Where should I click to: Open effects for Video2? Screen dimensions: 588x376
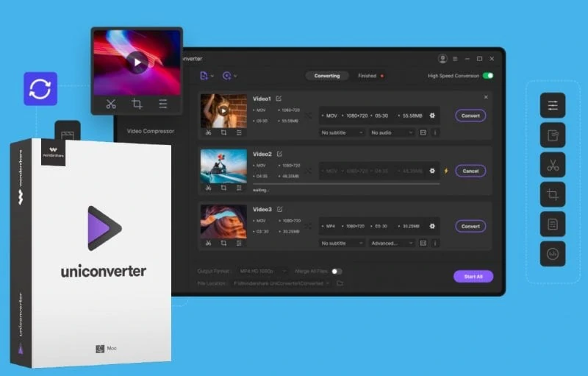coord(239,188)
